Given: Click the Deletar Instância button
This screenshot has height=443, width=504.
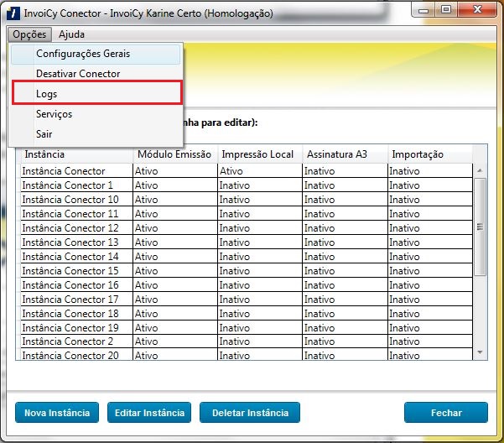Looking at the screenshot, I should click(x=250, y=413).
